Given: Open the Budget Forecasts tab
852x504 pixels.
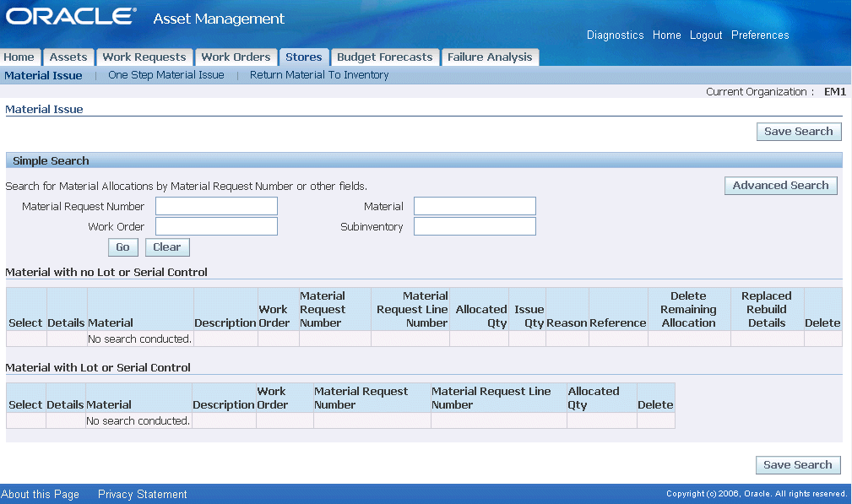Looking at the screenshot, I should (385, 57).
